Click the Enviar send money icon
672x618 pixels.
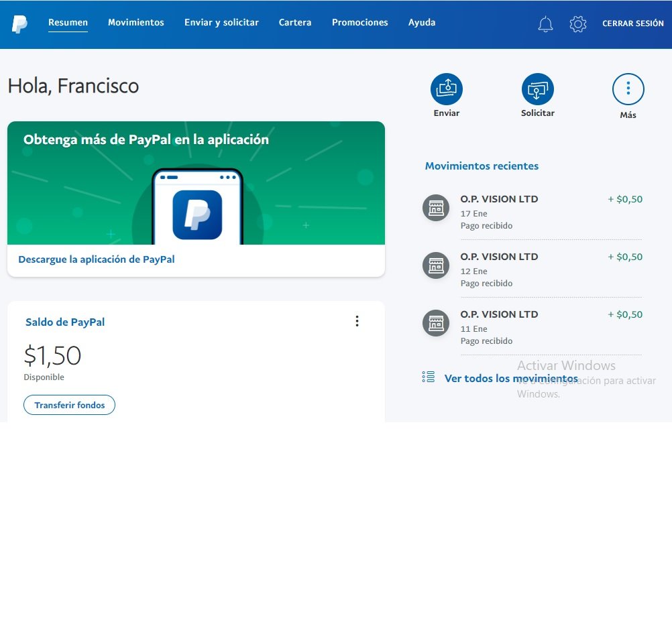click(x=446, y=89)
